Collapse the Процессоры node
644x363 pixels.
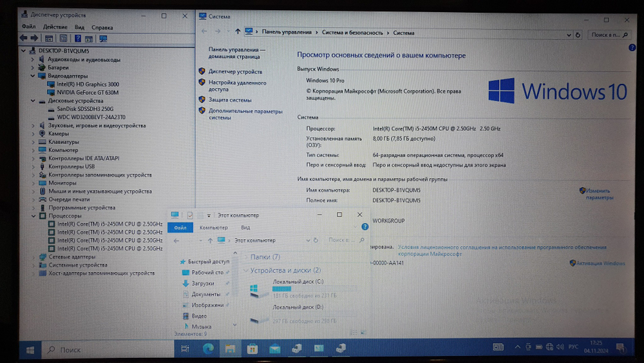(33, 216)
